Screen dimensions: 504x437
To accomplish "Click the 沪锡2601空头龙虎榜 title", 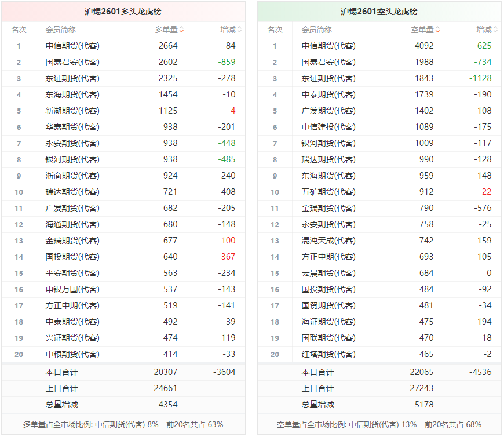I will 379,12.
